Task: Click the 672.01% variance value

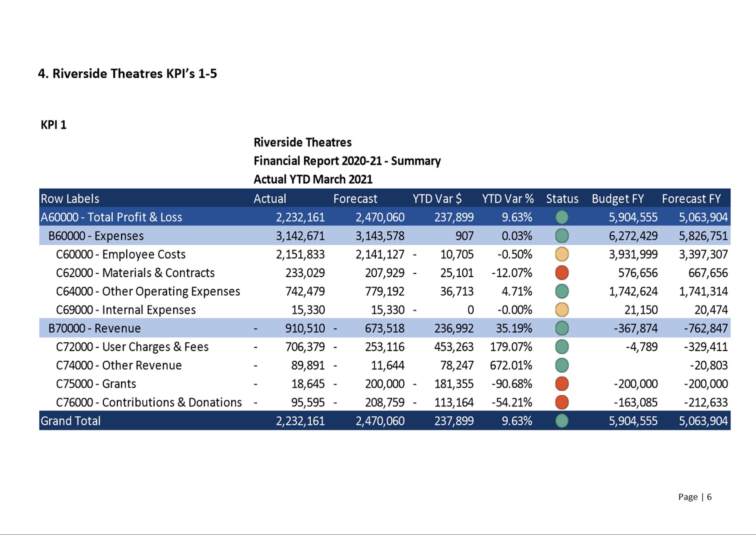Action: 511,366
